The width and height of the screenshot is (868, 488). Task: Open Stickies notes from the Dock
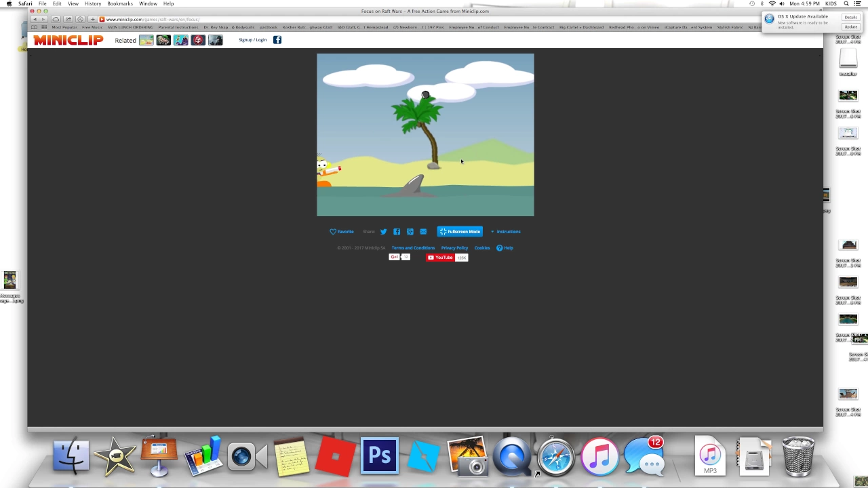(x=292, y=456)
